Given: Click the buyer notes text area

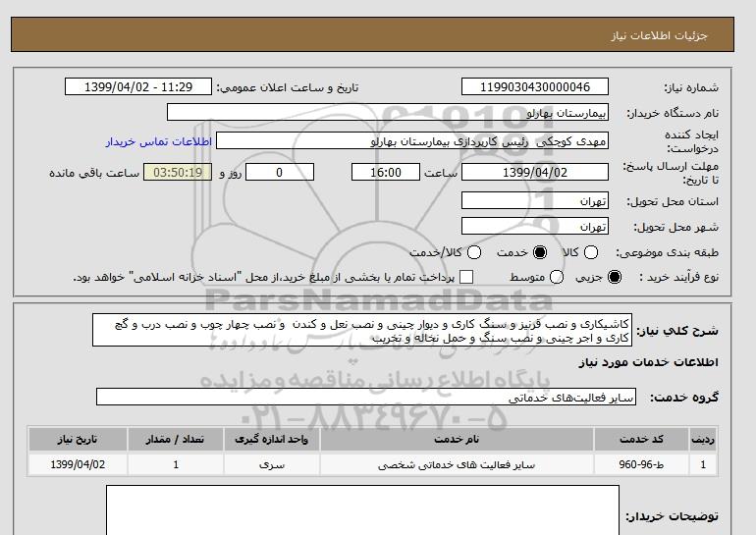Looking at the screenshot, I should pos(362,509).
